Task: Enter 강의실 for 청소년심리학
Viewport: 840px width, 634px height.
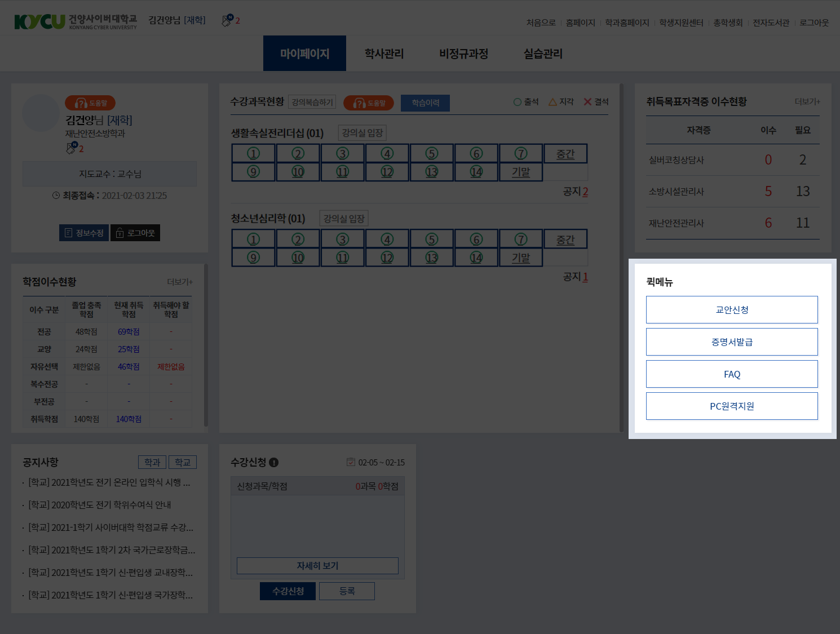Action: click(344, 219)
